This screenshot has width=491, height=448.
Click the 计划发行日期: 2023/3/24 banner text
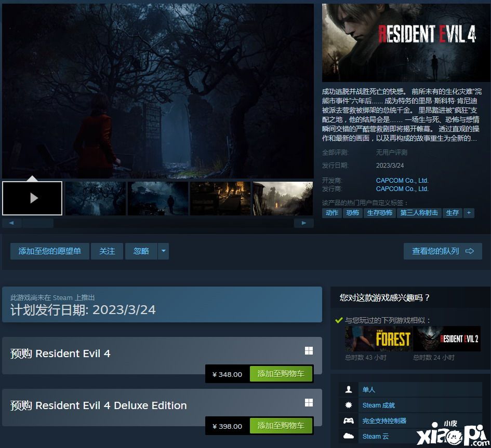[83, 310]
